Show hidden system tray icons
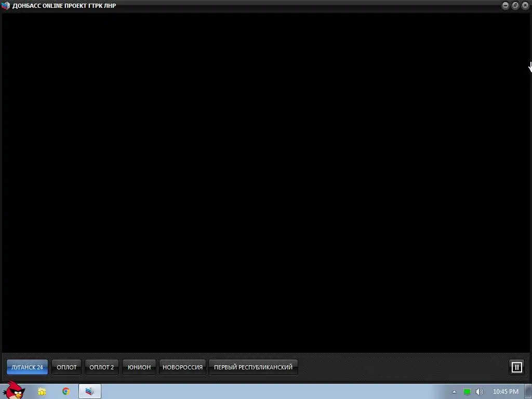The image size is (532, 399). (x=454, y=392)
